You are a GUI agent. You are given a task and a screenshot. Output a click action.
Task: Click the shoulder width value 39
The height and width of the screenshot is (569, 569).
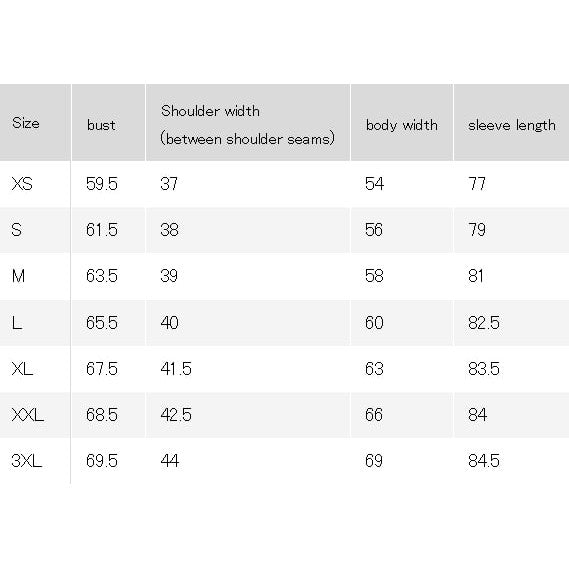pyautogui.click(x=169, y=276)
